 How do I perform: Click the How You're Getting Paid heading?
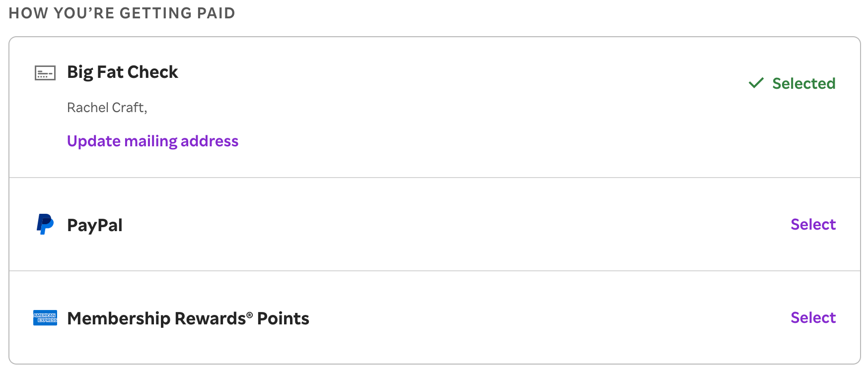[122, 13]
